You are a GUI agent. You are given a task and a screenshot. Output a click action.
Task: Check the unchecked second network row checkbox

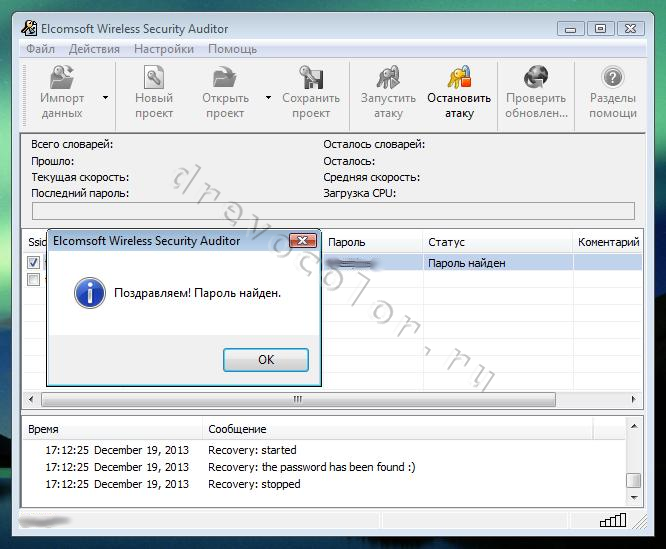click(33, 279)
